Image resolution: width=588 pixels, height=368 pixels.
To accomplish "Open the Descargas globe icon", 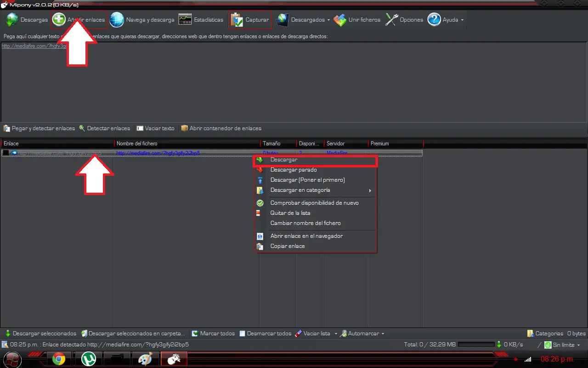I will pos(12,20).
